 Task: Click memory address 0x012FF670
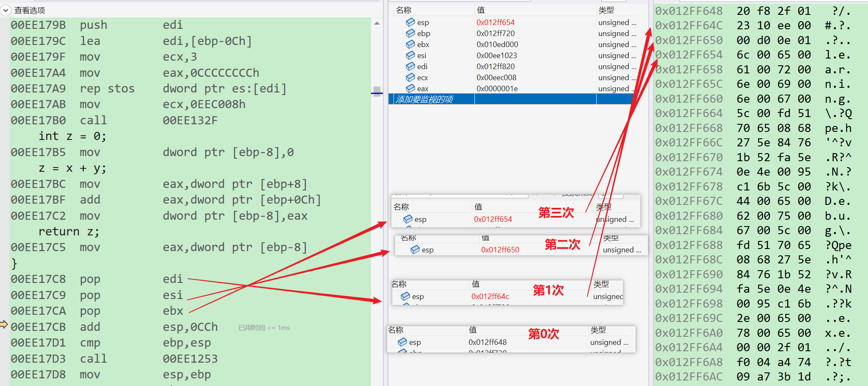tap(689, 157)
